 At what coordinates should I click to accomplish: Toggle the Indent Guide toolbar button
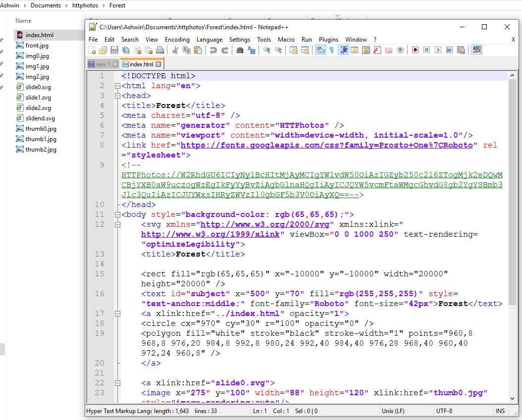point(343,50)
